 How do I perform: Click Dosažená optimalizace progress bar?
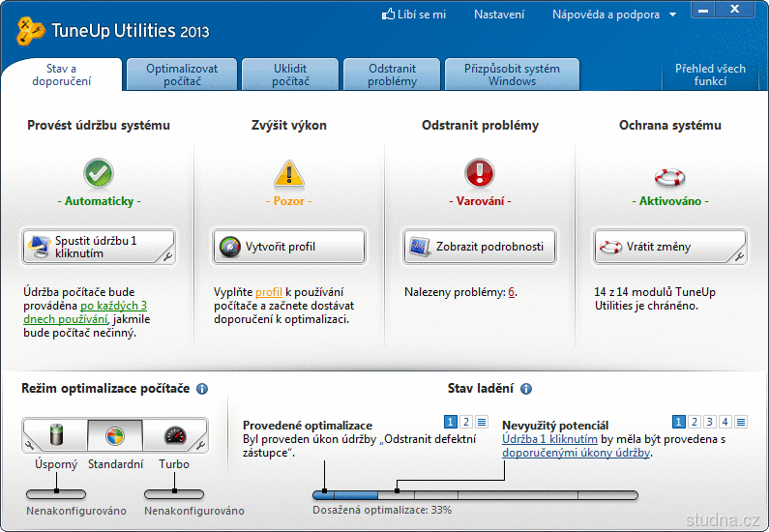[x=475, y=495]
